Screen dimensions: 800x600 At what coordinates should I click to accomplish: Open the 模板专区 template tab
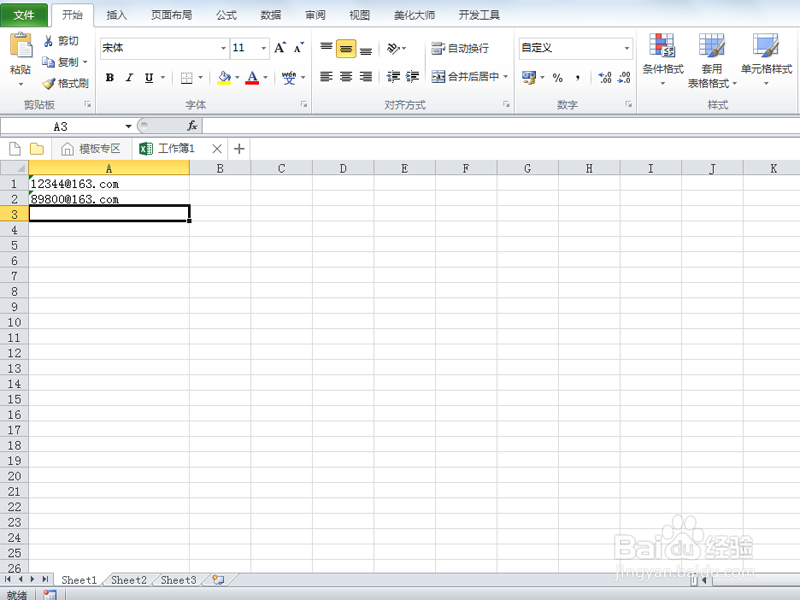(91, 148)
